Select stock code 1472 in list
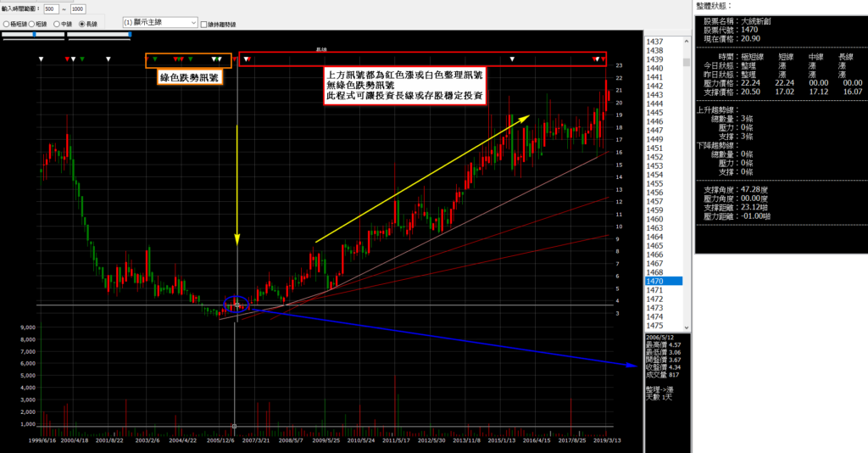This screenshot has width=868, height=453. pyautogui.click(x=663, y=299)
